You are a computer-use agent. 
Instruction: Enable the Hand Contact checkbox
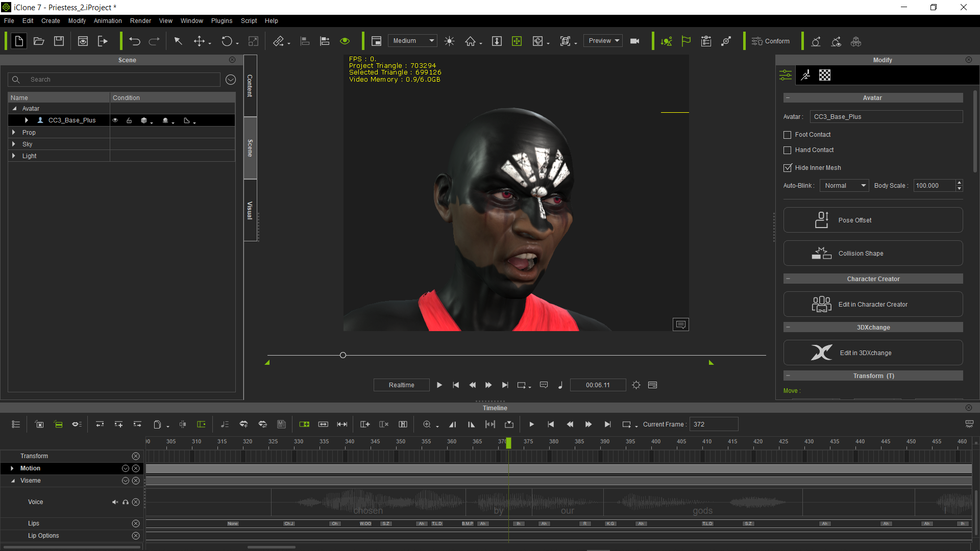787,151
